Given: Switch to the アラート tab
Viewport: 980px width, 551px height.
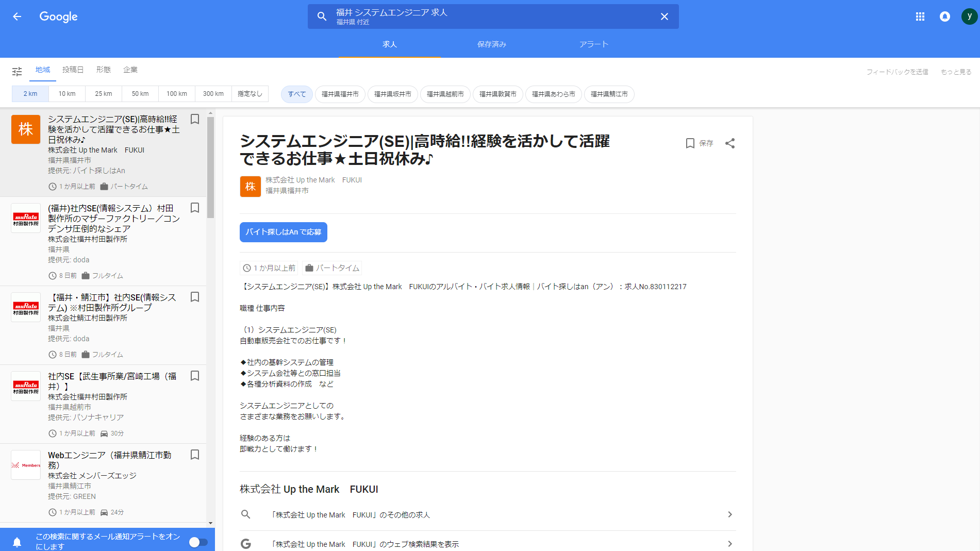Looking at the screenshot, I should click(x=594, y=44).
